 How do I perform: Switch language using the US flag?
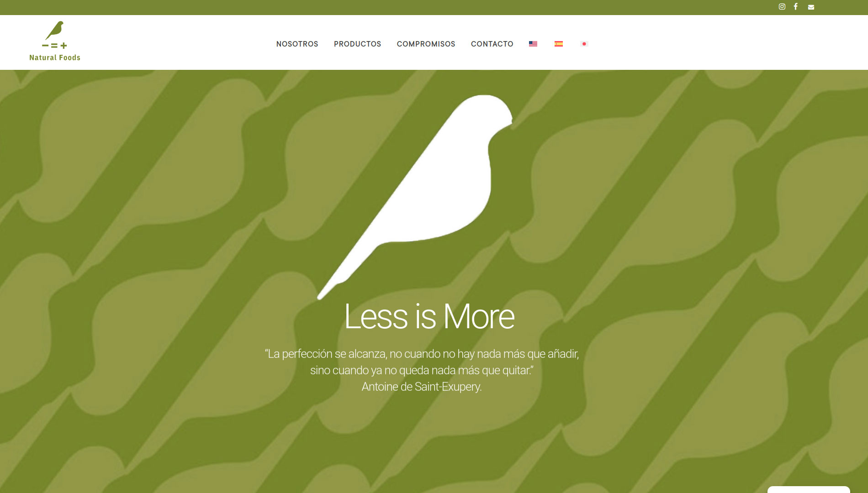(533, 44)
